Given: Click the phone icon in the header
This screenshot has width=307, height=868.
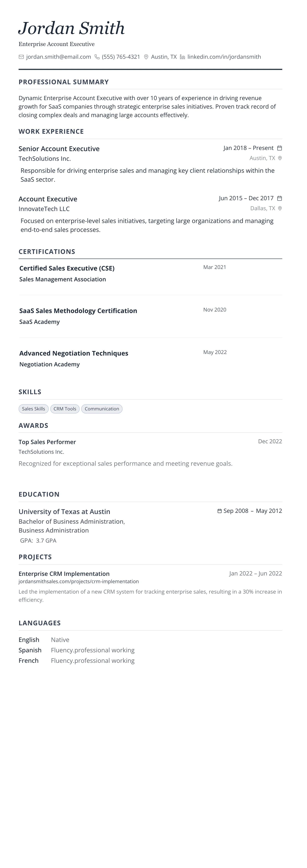Looking at the screenshot, I should coord(97,57).
